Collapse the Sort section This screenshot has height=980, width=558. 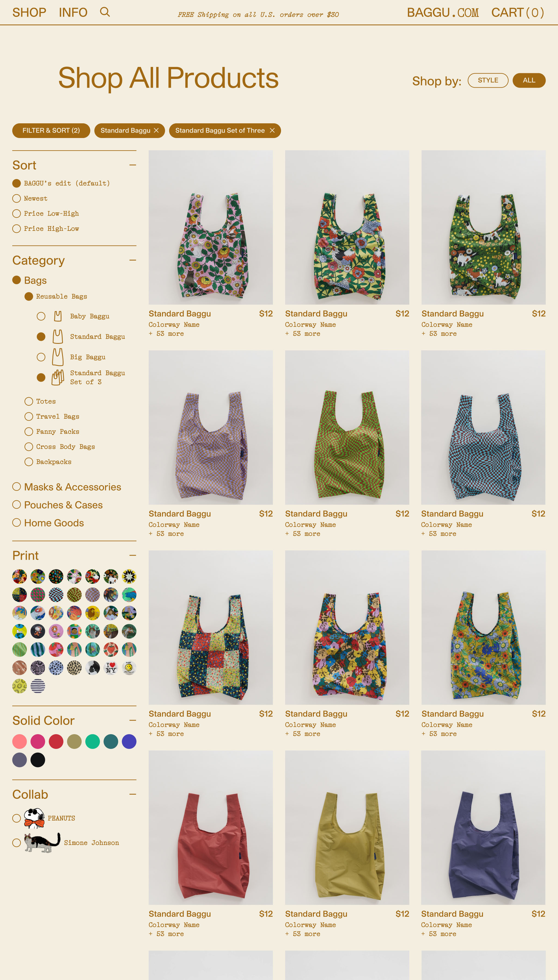pyautogui.click(x=133, y=165)
